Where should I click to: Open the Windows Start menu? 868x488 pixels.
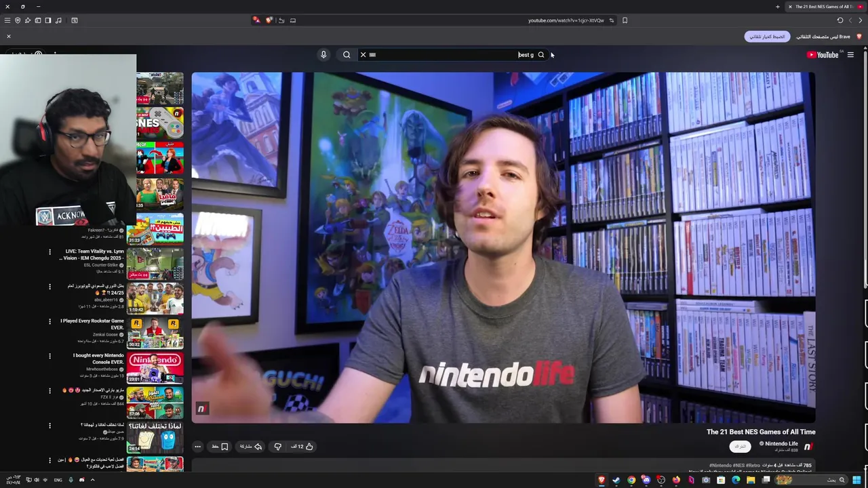click(856, 480)
